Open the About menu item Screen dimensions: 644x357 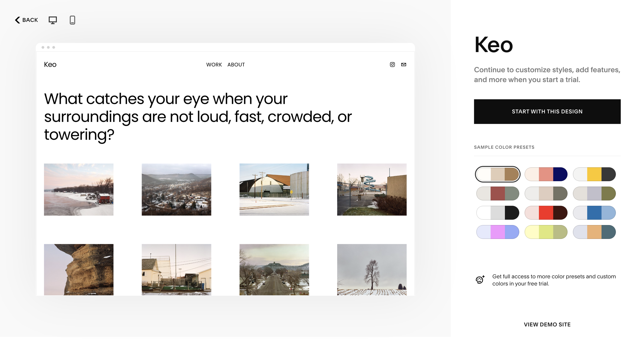[x=236, y=65]
